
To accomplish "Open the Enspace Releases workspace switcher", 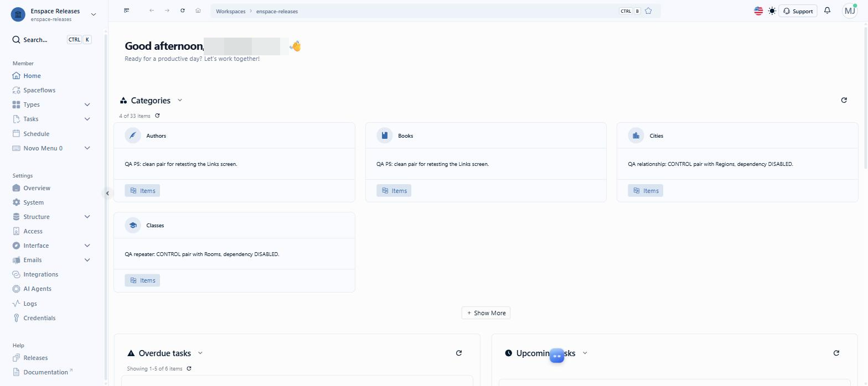I will click(x=54, y=14).
